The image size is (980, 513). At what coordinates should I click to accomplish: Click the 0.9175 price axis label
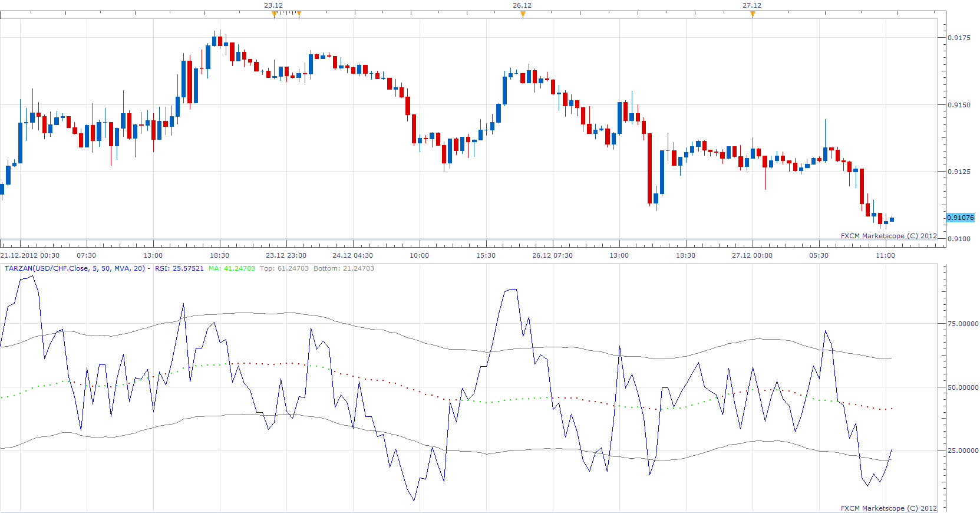click(x=959, y=38)
